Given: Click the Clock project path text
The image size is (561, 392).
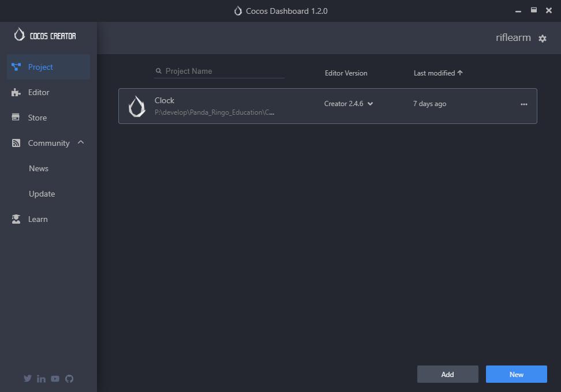Looking at the screenshot, I should pyautogui.click(x=214, y=112).
